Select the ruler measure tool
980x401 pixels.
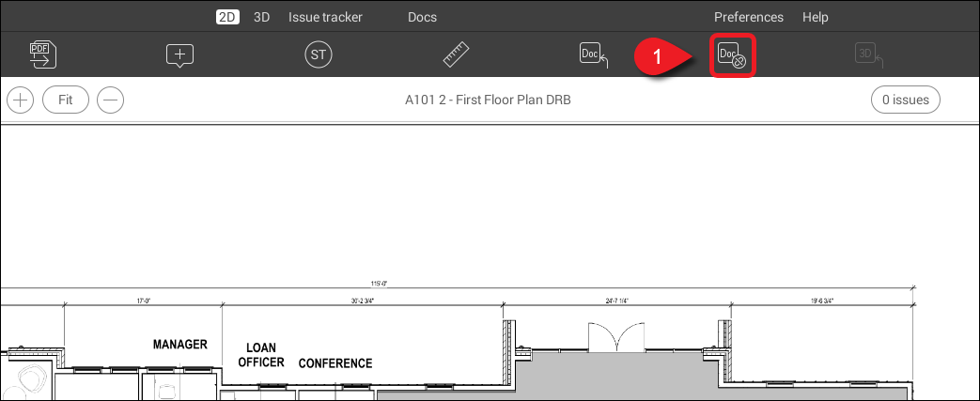[457, 55]
